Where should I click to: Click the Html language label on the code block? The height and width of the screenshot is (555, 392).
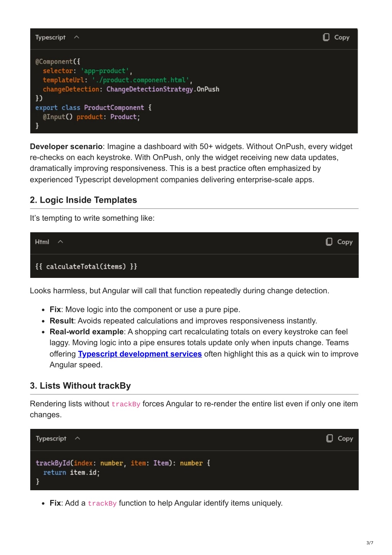click(x=42, y=242)
